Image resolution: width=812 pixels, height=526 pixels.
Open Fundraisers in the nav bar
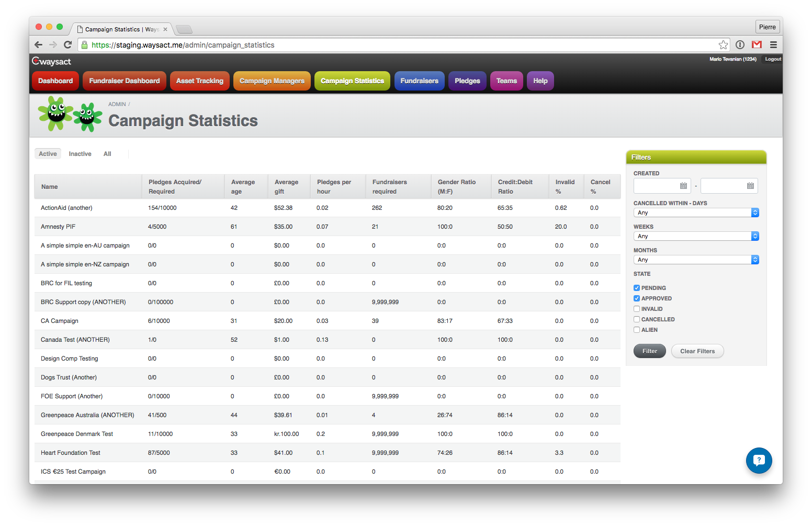click(420, 81)
